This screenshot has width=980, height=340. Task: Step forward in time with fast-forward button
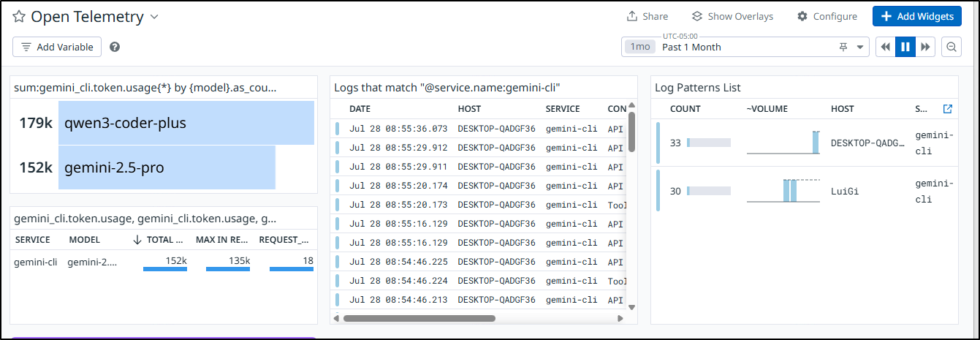[x=926, y=47]
